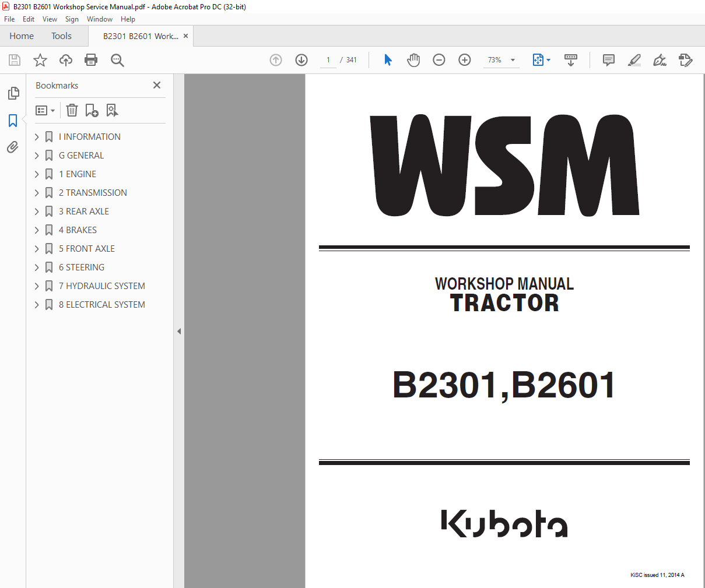705x588 pixels.
Task: Click the scrolling mode icon
Action: [571, 60]
